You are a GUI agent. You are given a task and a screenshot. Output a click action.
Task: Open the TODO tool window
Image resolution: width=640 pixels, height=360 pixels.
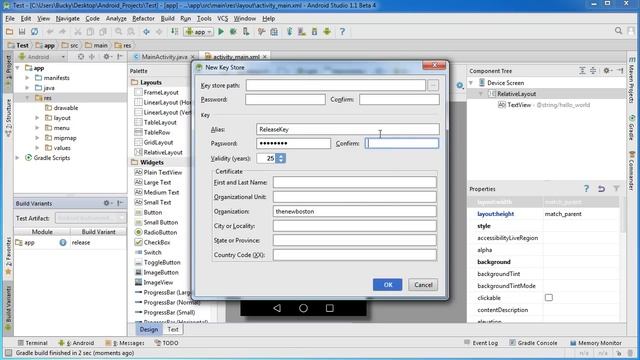[x=166, y=343]
